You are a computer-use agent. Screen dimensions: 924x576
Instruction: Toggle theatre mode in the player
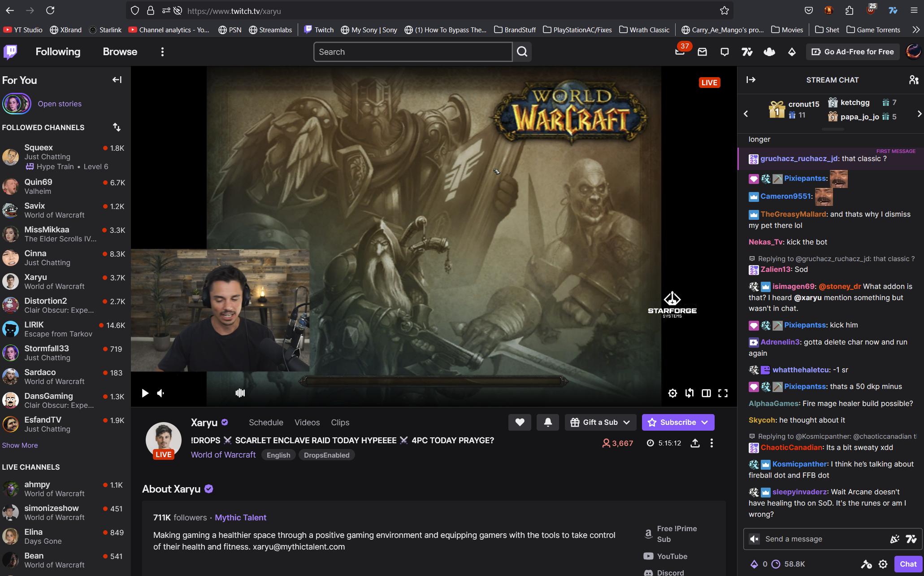[706, 393]
